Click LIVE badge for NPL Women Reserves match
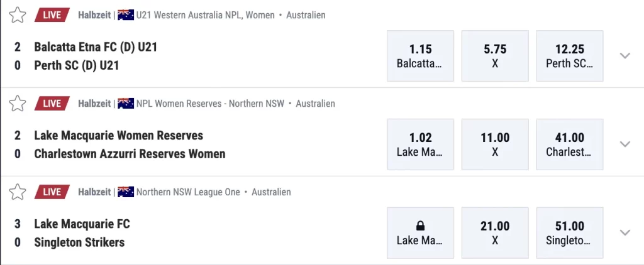 (x=52, y=104)
